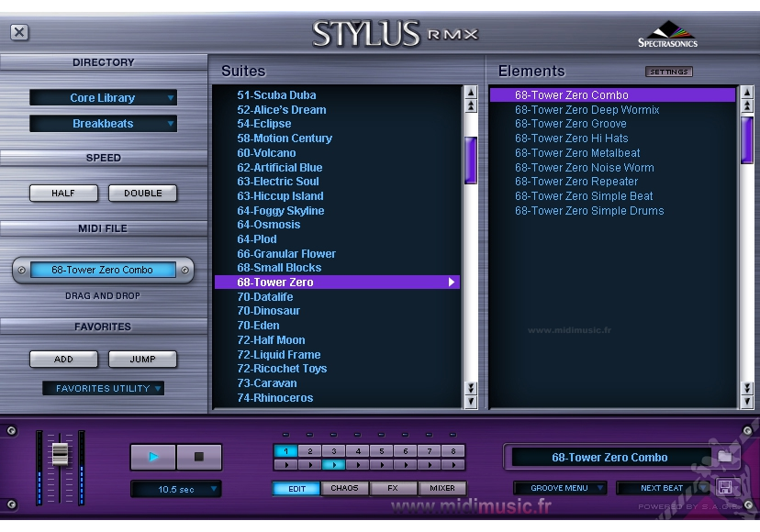Select part 3 button
Image resolution: width=760 pixels, height=532 pixels.
tap(334, 451)
